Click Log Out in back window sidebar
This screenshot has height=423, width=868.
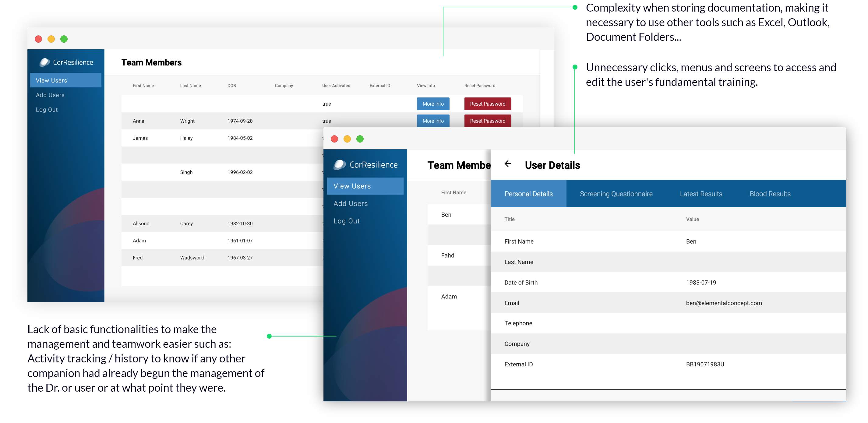(x=47, y=110)
